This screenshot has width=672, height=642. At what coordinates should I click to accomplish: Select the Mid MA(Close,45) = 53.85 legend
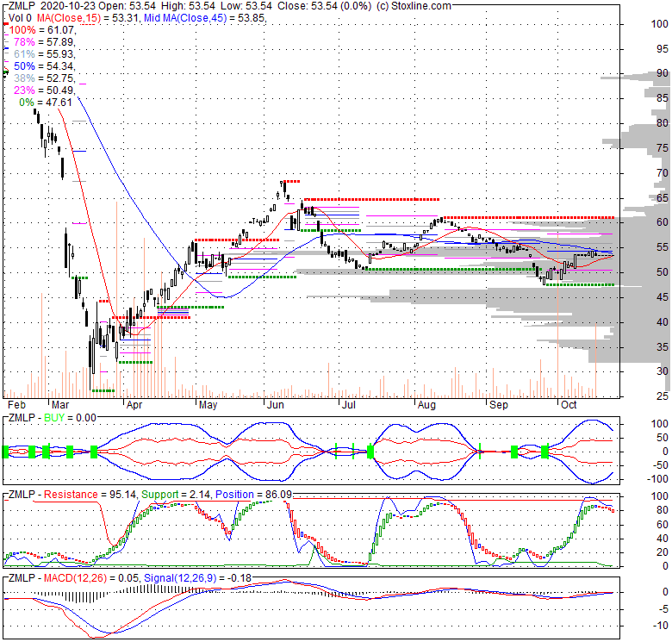(x=205, y=18)
